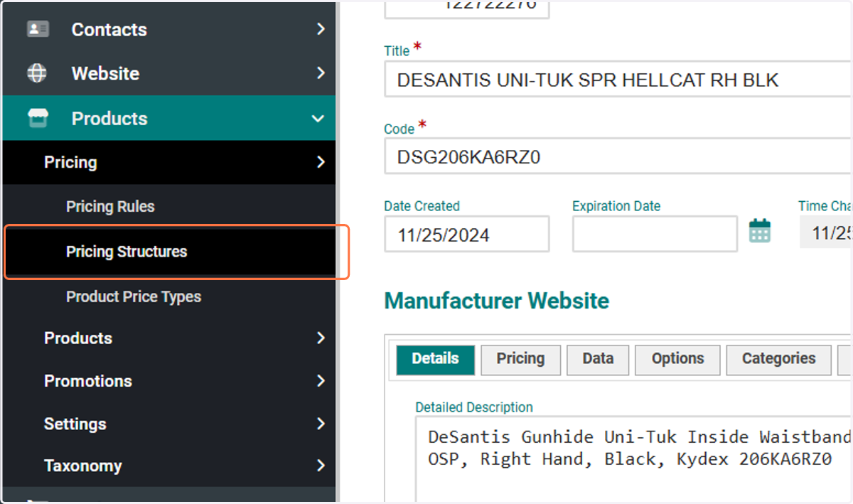853x504 pixels.
Task: Expand the Taxonomy submenu chevron
Action: (321, 466)
